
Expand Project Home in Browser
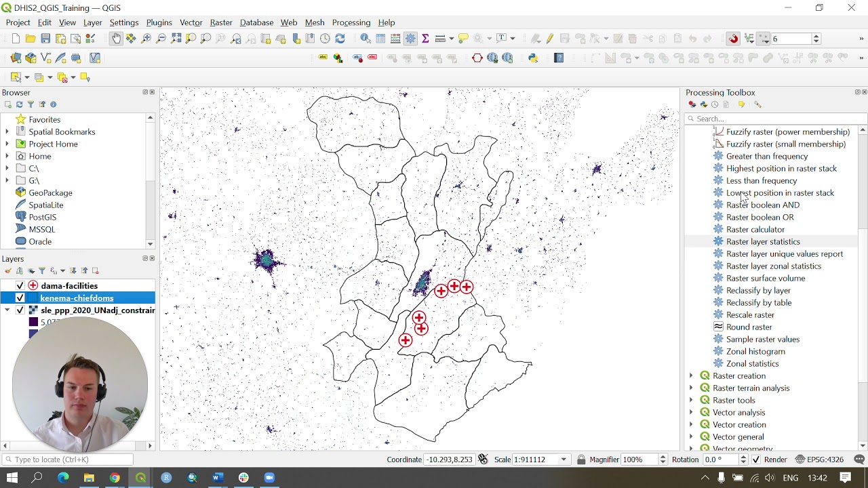pyautogui.click(x=7, y=144)
